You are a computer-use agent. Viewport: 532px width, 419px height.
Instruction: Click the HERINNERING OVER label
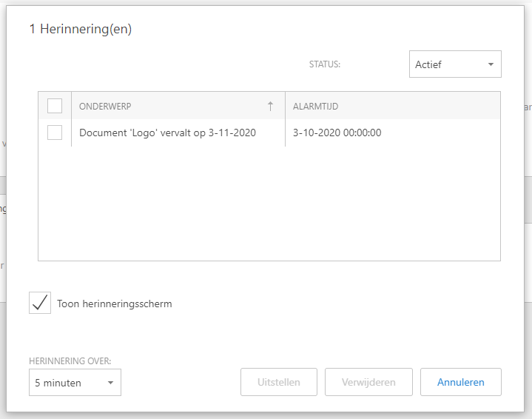70,361
